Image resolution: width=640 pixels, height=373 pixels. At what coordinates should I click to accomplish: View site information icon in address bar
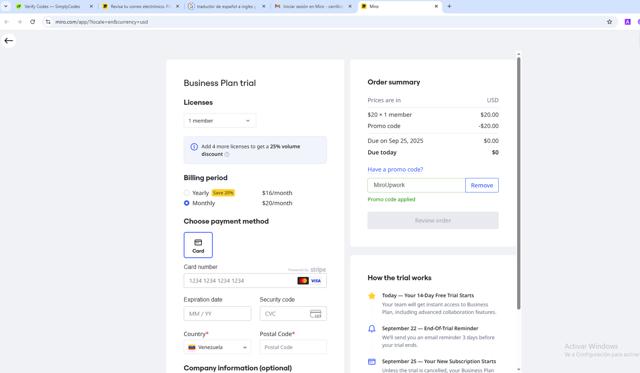point(48,22)
